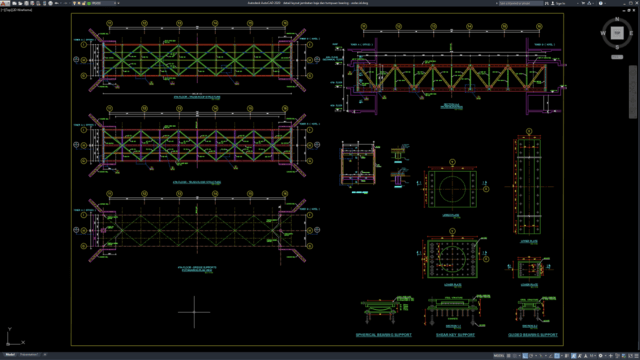This screenshot has height=360, width=640.
Task: Click the Save icon in Quick Access toolbar
Action: point(27,3)
